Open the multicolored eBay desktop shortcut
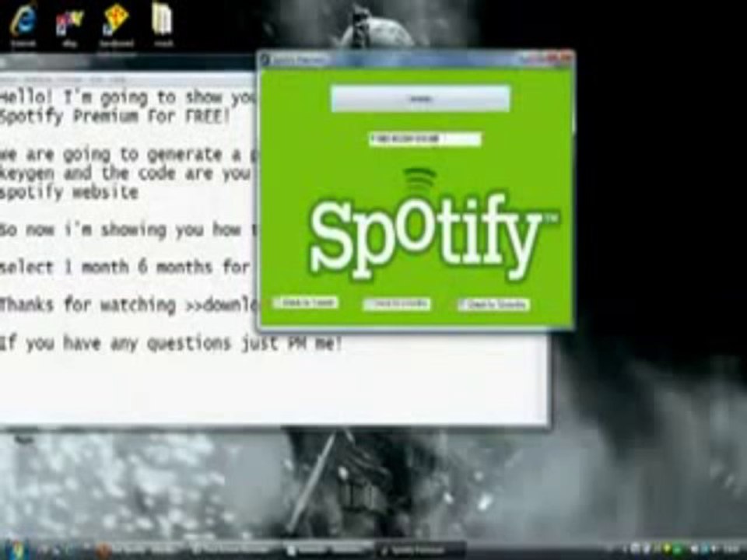Viewport: 747px width, 560px height. pos(69,26)
